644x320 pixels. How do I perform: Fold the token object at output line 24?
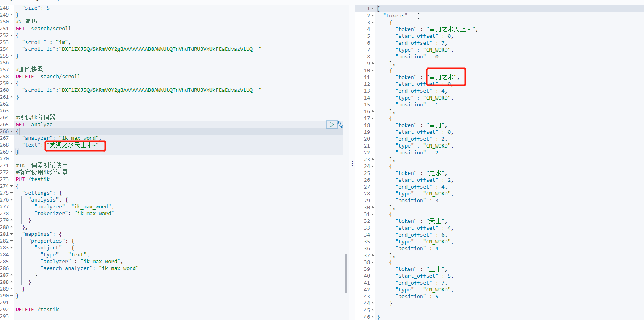373,166
